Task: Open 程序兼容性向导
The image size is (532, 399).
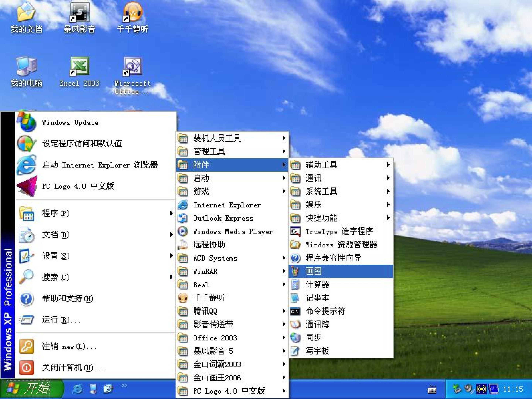Action: click(x=341, y=258)
